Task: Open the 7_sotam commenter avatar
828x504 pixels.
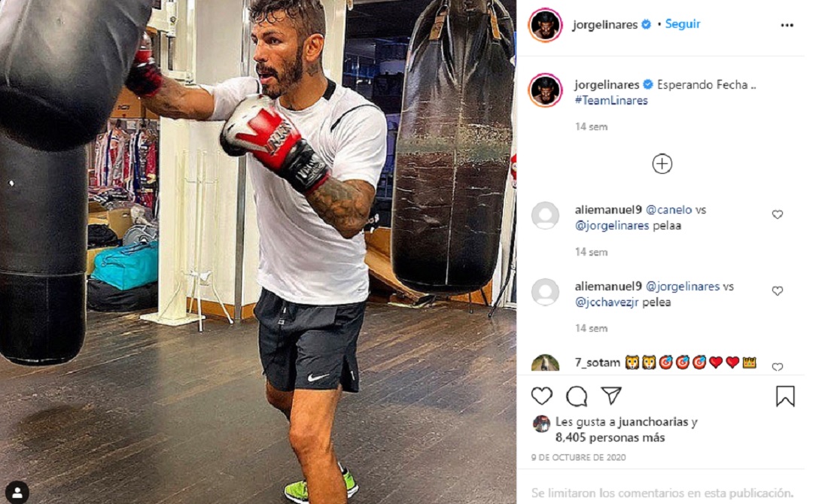Action: click(545, 363)
